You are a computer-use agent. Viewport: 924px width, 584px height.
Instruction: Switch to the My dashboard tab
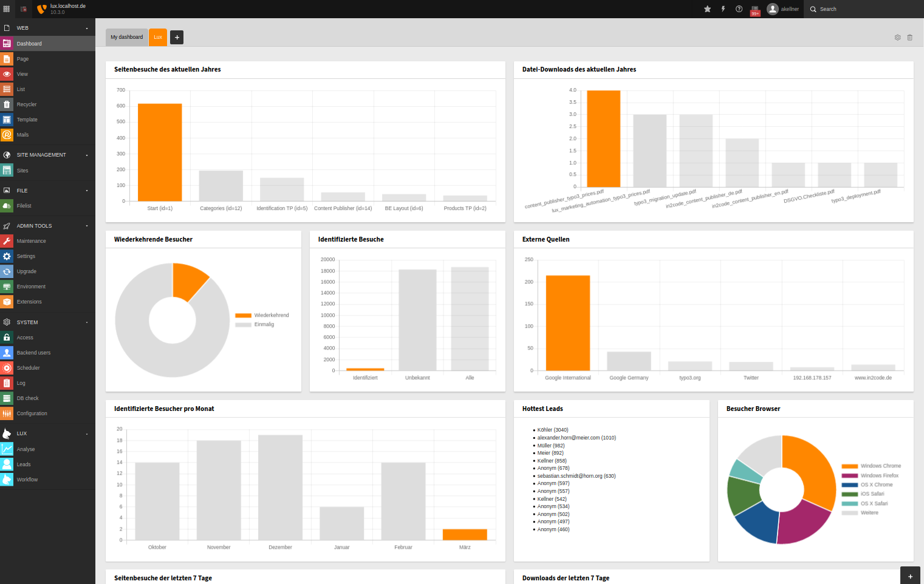126,37
